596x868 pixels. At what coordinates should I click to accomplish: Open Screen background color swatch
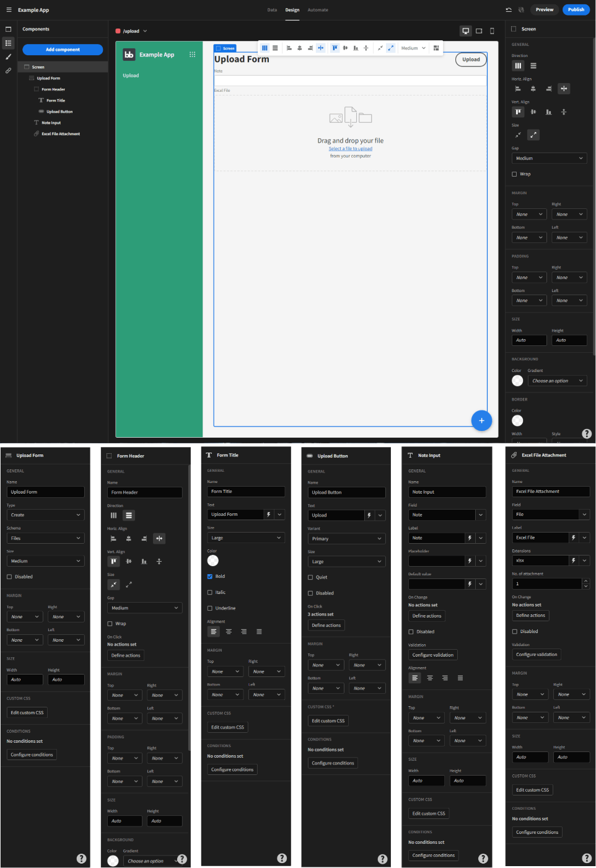(x=517, y=381)
